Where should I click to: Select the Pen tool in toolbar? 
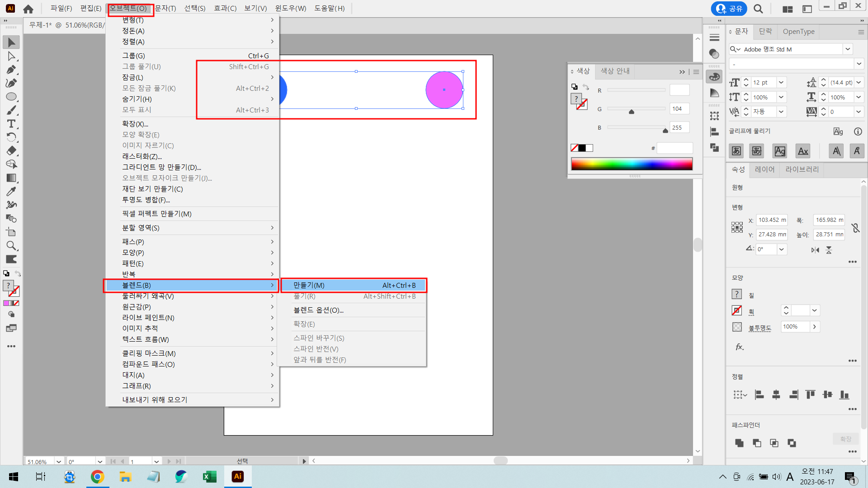coord(11,70)
